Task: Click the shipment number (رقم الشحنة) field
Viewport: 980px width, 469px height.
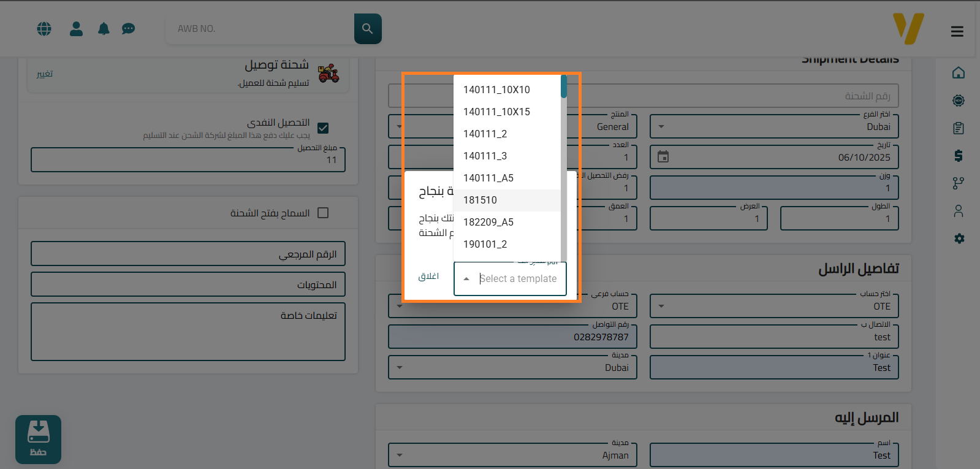Action: coord(644,96)
